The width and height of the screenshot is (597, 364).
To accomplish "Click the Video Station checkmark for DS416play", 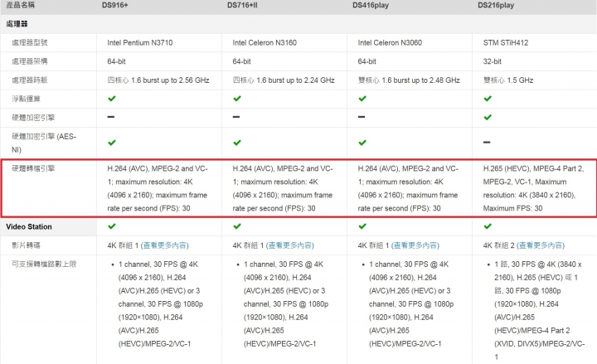I will [362, 226].
